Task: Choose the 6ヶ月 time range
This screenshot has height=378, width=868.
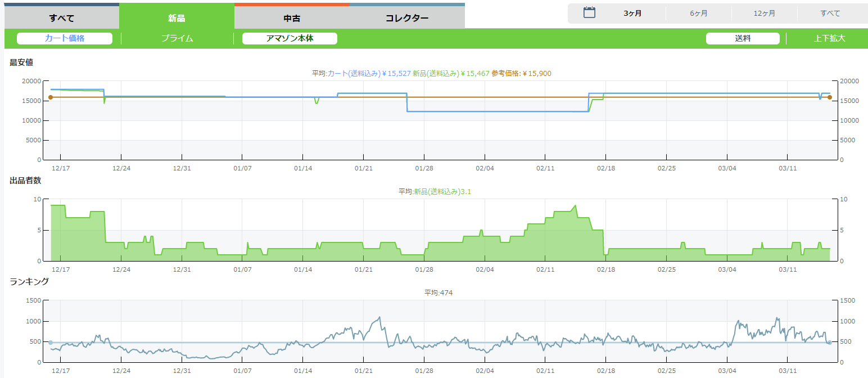Action: (x=698, y=13)
